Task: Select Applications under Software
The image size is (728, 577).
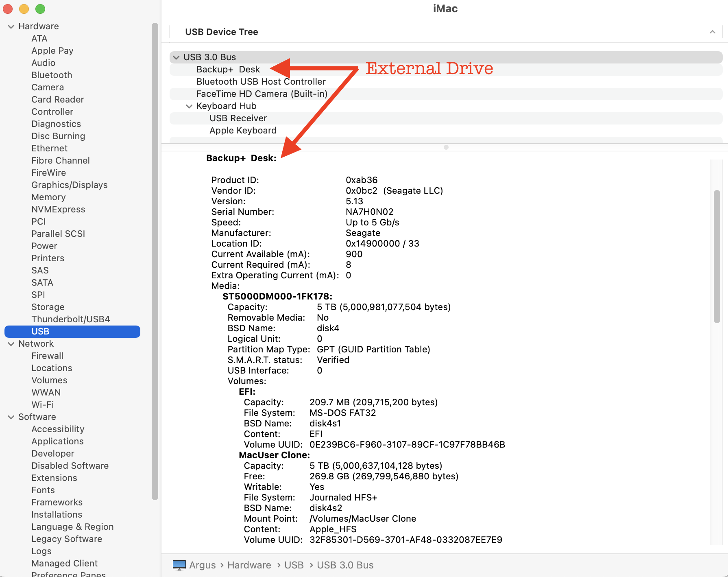Action: coord(58,441)
